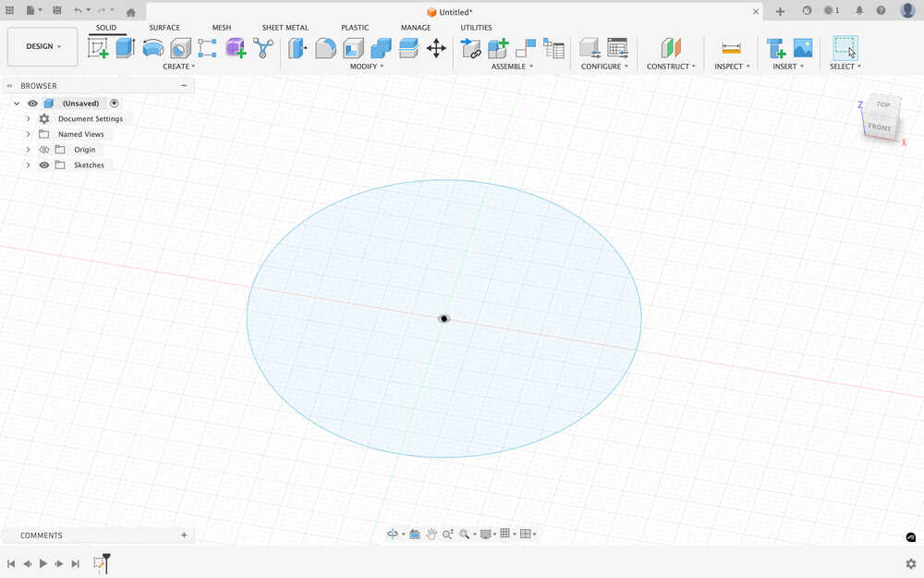This screenshot has width=924, height=578.
Task: Open the Insert Image canvas tool
Action: pyautogui.click(x=803, y=48)
